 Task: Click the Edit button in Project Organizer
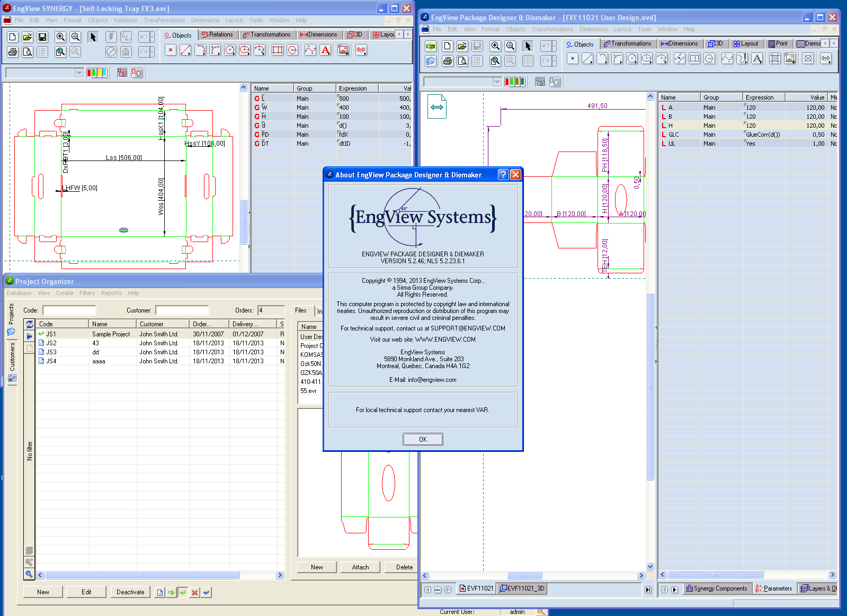click(86, 592)
